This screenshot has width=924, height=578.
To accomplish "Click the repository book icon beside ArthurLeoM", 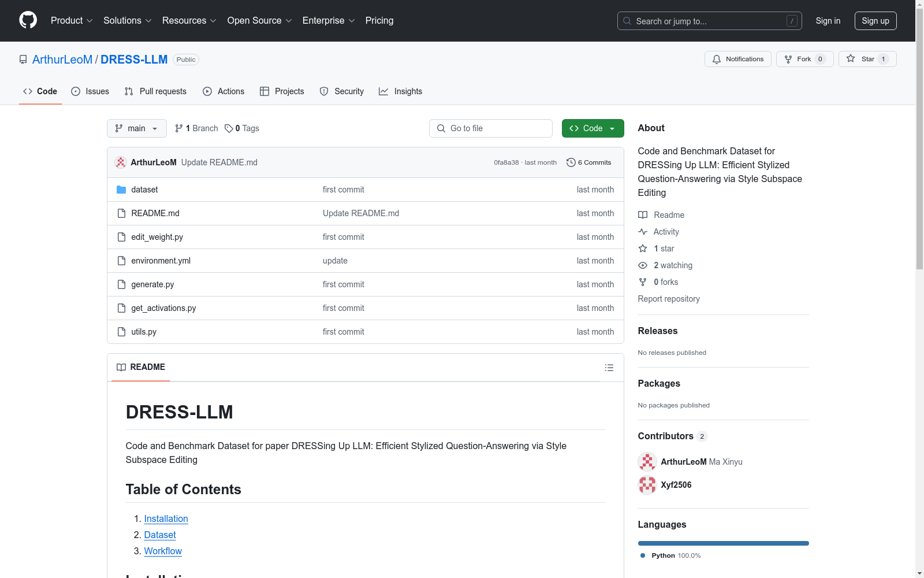I will point(23,60).
